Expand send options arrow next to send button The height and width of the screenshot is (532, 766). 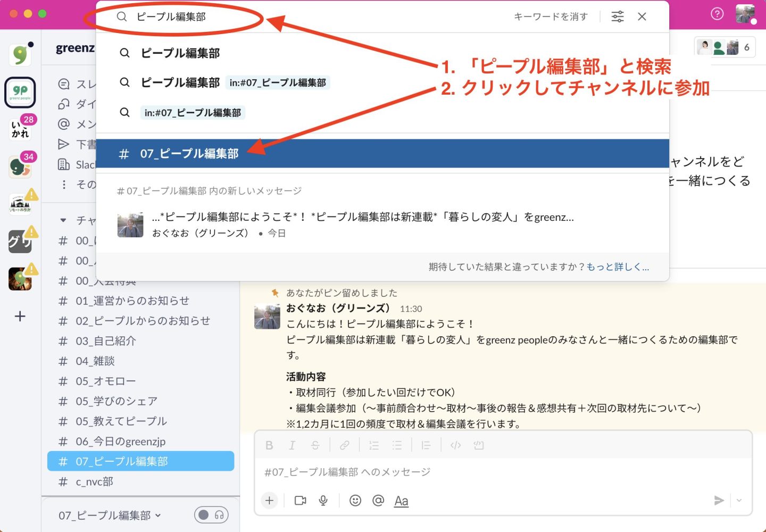739,501
